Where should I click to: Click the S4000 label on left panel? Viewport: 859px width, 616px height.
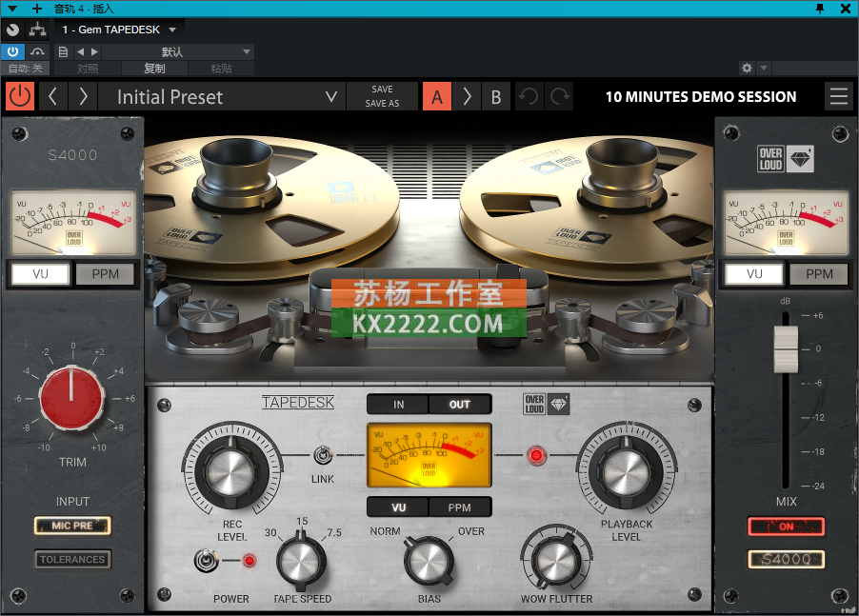tap(72, 155)
